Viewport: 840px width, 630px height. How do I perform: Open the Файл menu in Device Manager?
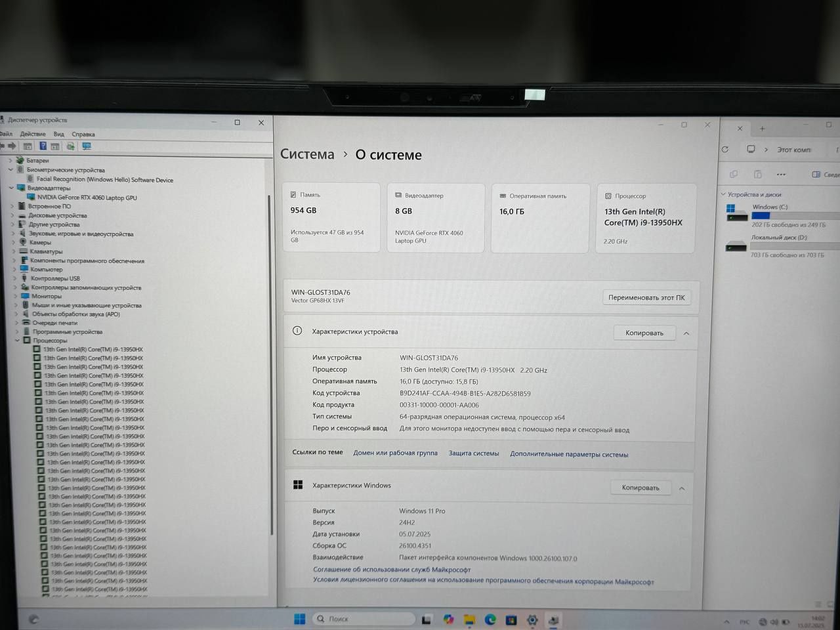6,134
